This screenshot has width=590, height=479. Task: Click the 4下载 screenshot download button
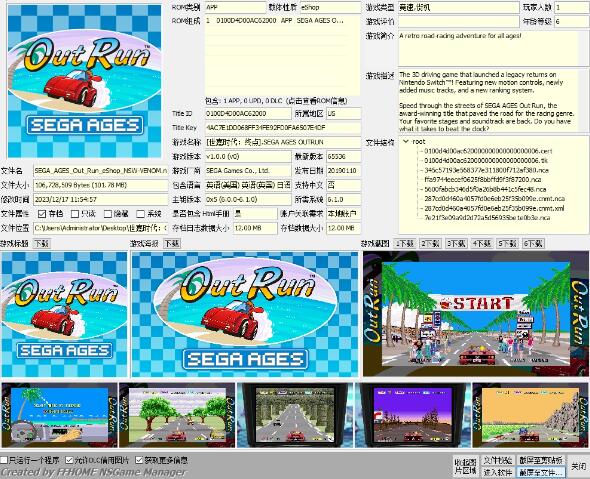[x=482, y=243]
